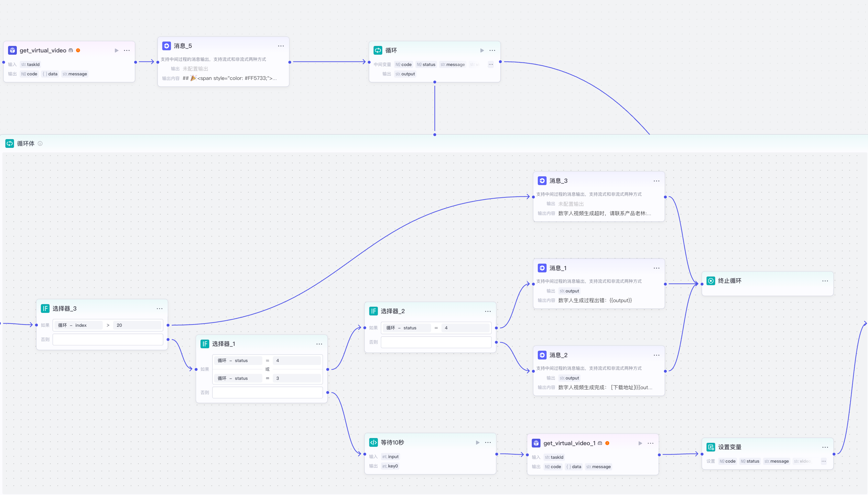This screenshot has height=495, width=868.
Task: Run the get_virtual_video_1 node
Action: pos(640,443)
